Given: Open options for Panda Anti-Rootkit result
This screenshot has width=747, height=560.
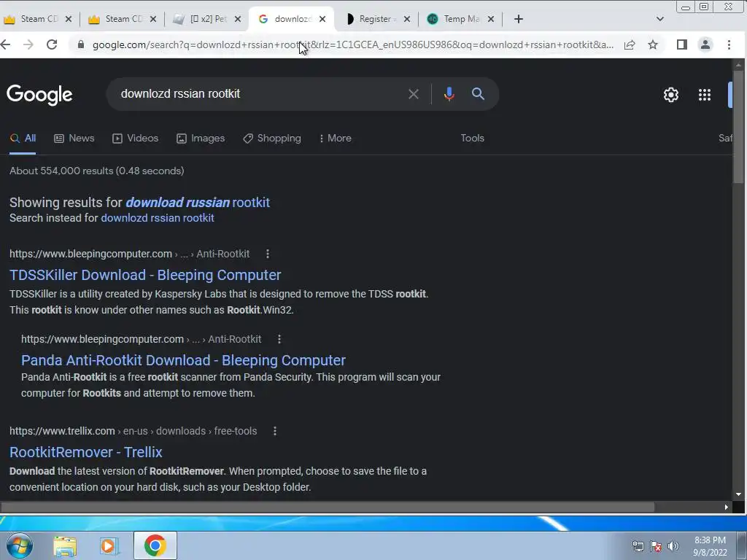Looking at the screenshot, I should 279,339.
